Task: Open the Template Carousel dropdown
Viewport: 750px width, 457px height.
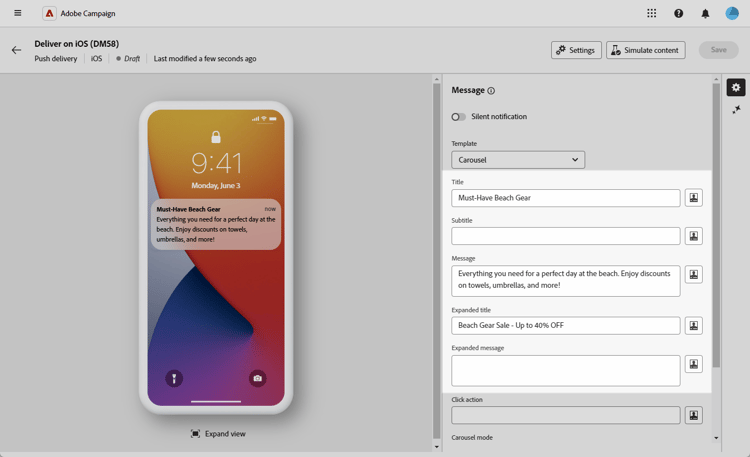Action: point(518,160)
